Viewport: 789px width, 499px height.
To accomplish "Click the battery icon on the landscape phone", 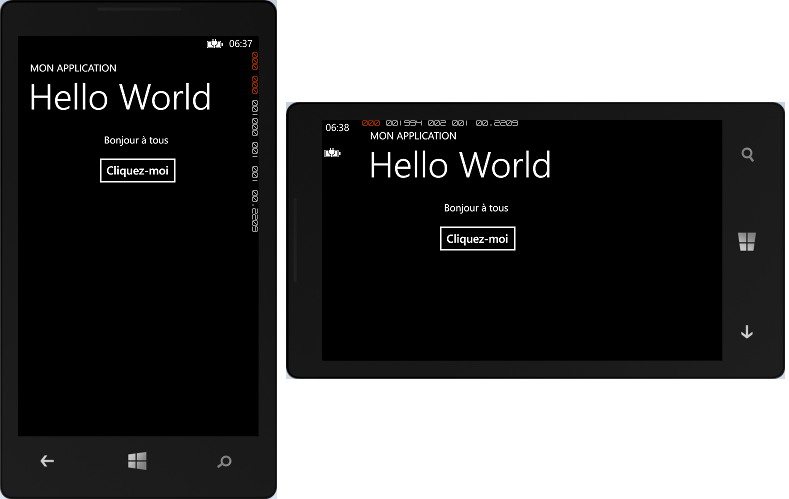I will (x=332, y=153).
